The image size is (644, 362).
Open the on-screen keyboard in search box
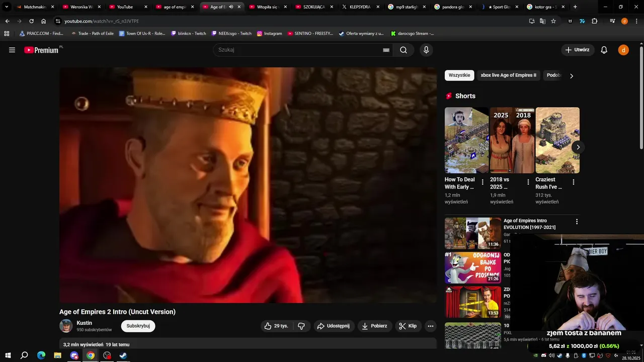tap(386, 50)
